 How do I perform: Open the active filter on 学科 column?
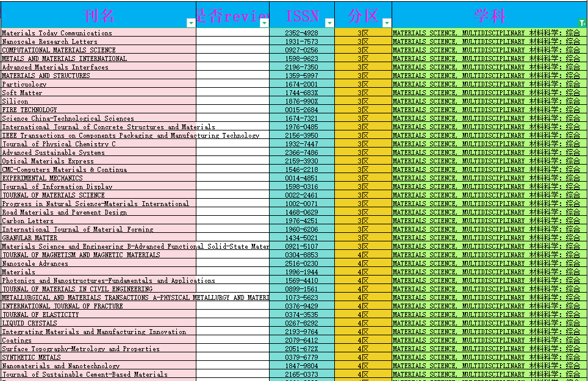point(583,23)
